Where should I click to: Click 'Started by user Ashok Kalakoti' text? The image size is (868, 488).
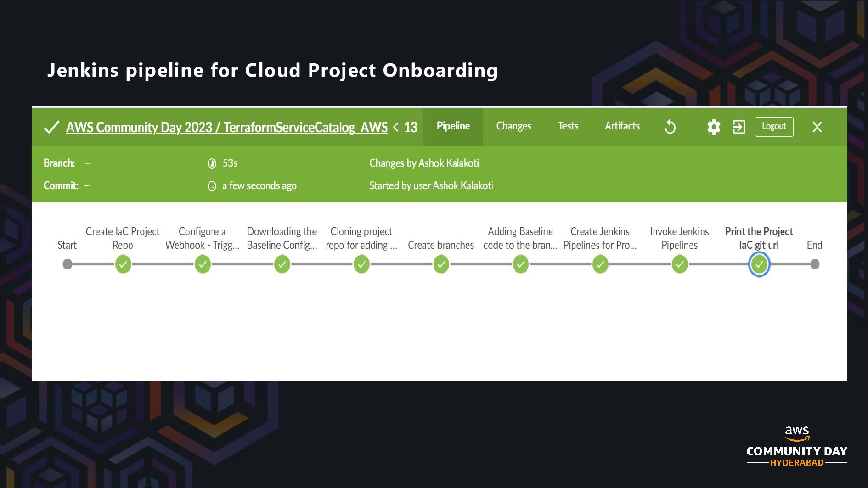[431, 185]
